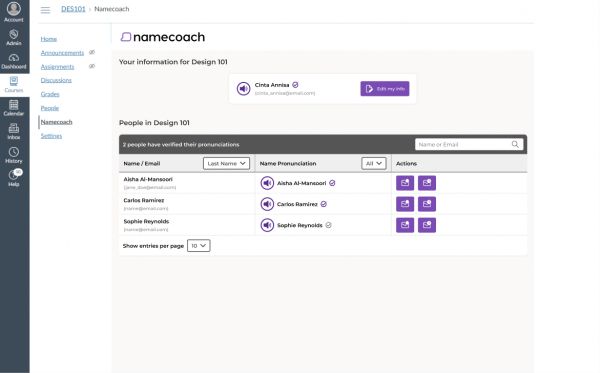Screen dimensions: 600x373
Task: Toggle Announcements visibility eye icon
Action: point(92,52)
